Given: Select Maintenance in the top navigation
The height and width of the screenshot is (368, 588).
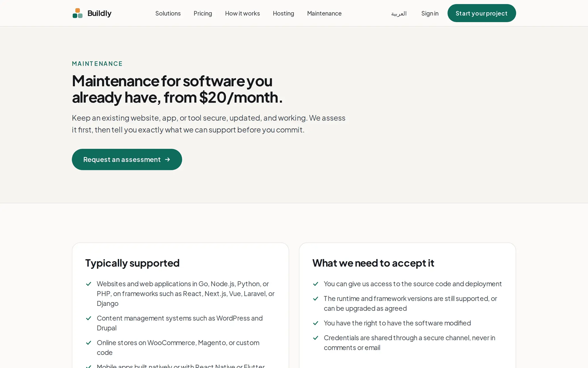Looking at the screenshot, I should 324,13.
